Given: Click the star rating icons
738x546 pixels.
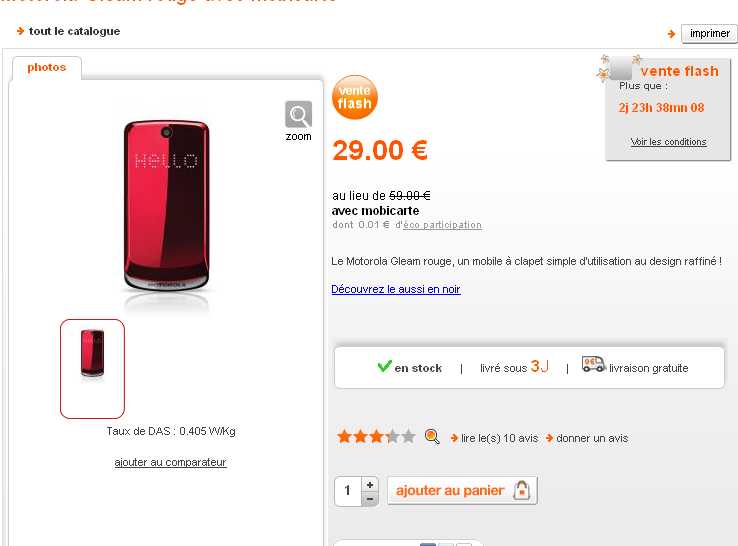Looking at the screenshot, I should [x=376, y=437].
